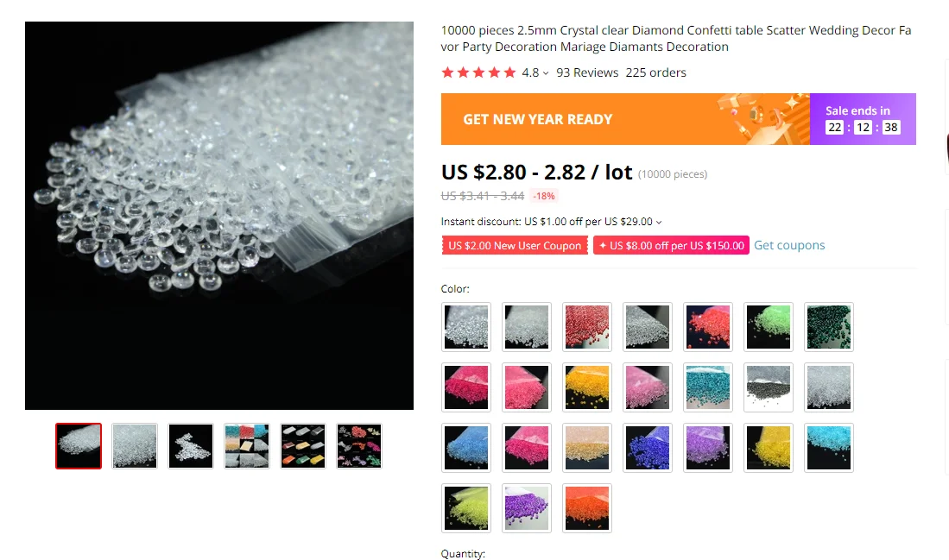
Task: Select the first clear crystal color swatch
Action: tap(466, 327)
